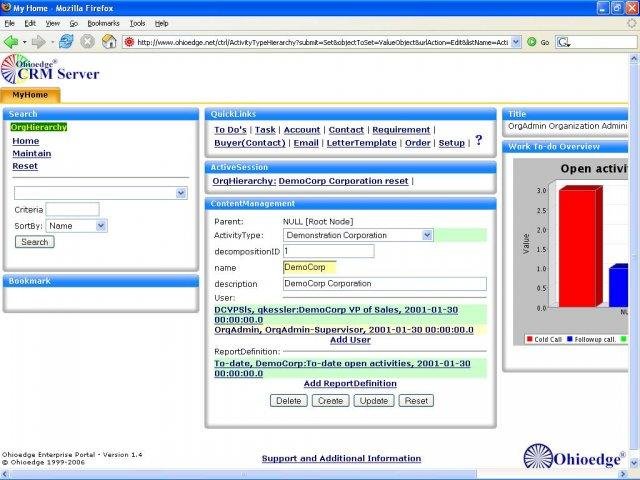Click the search engine icon in the search box

pyautogui.click(x=564, y=42)
